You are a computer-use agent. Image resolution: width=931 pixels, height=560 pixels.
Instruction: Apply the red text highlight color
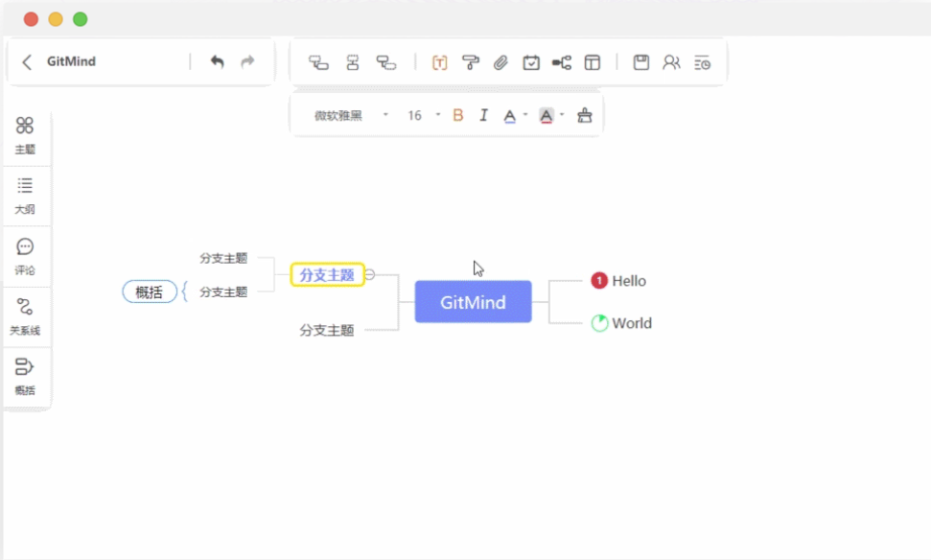[547, 116]
